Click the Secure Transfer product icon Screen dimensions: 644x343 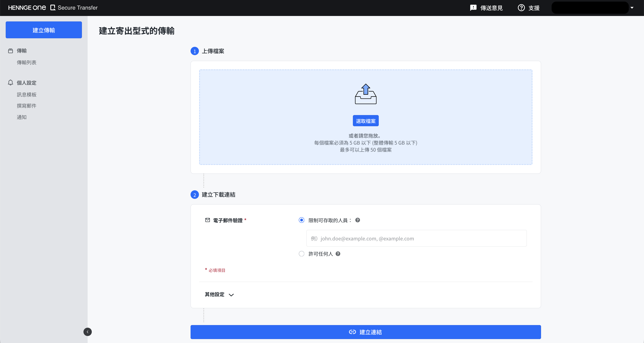pyautogui.click(x=53, y=8)
